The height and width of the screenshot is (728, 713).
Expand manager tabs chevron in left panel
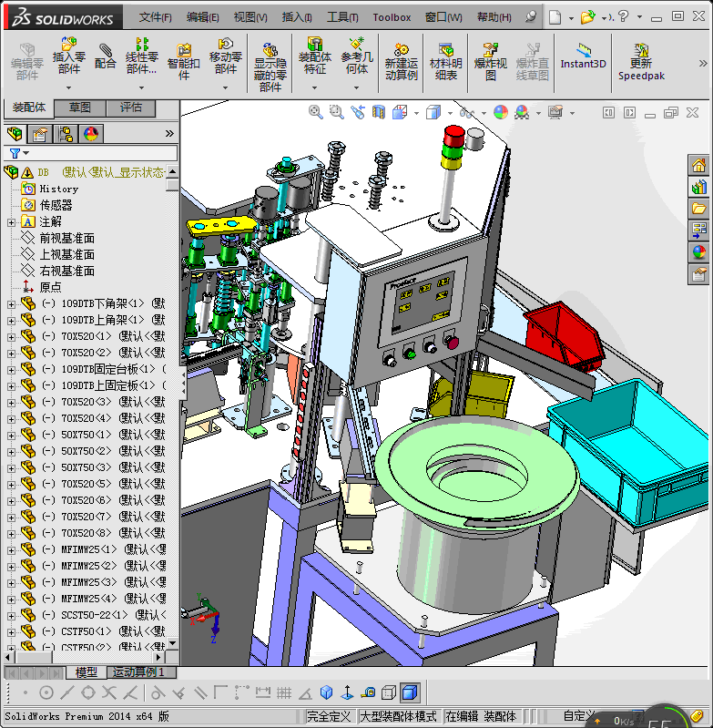coord(169,134)
